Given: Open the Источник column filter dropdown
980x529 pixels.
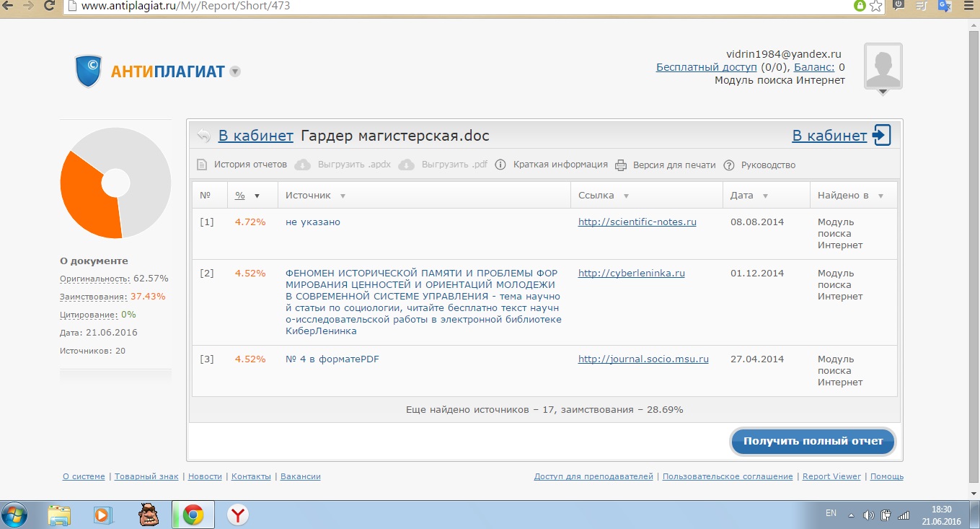Looking at the screenshot, I should 343,196.
